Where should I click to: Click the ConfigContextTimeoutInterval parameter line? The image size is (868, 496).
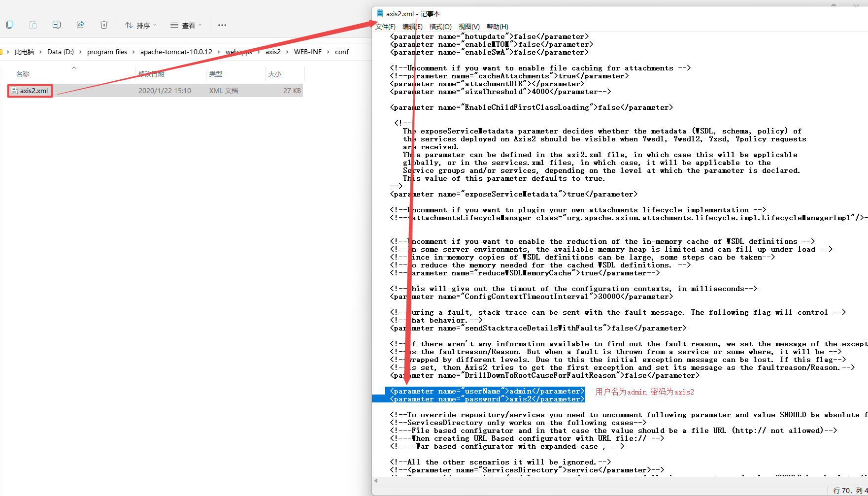pyautogui.click(x=532, y=297)
